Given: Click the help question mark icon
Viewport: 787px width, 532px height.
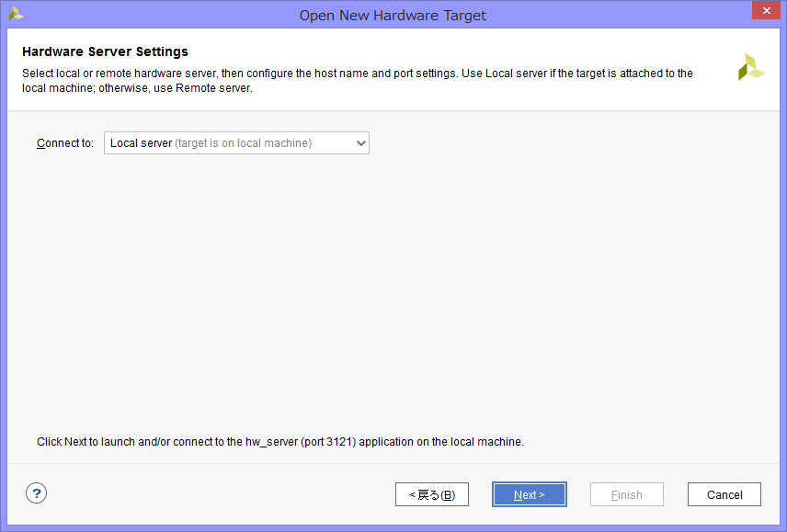Looking at the screenshot, I should coord(36,493).
